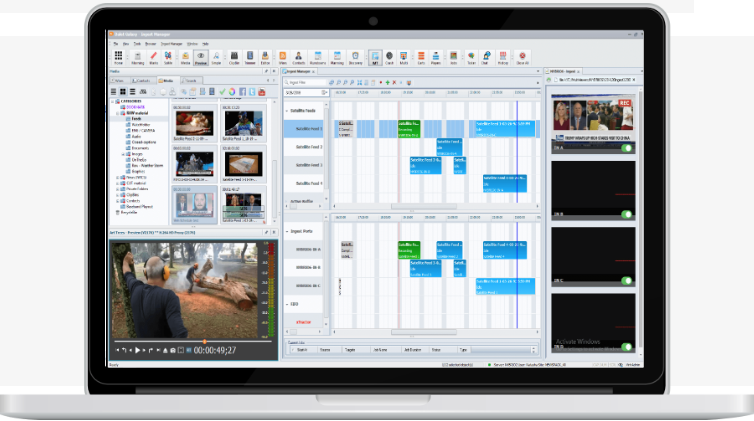Select the Audio folder in tree

point(137,136)
